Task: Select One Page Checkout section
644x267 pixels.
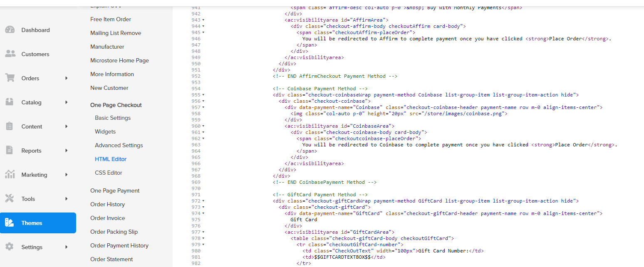Action: pos(116,105)
